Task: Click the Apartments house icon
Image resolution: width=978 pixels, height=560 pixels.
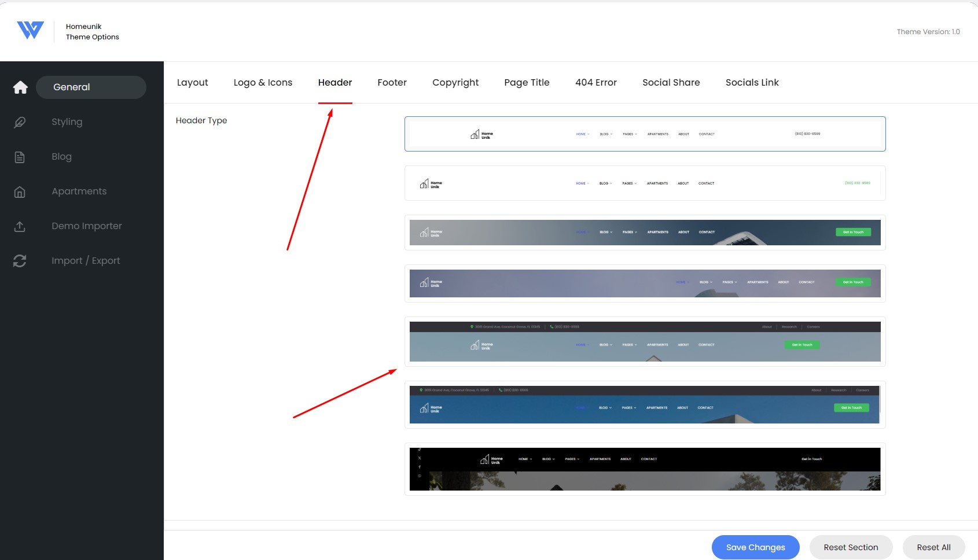Action: [20, 191]
